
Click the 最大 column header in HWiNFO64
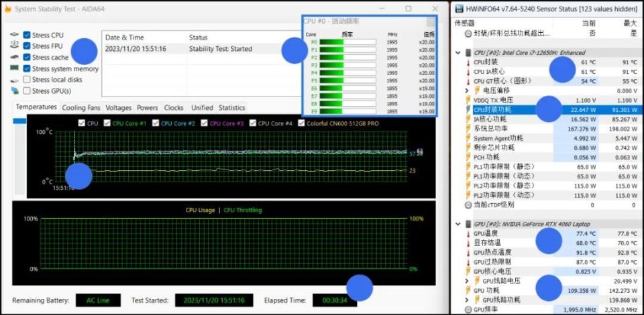(x=629, y=23)
